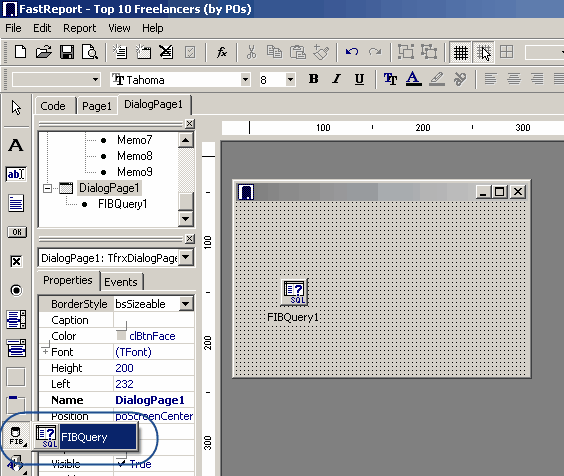Click the New report icon
The image size is (564, 476).
point(20,52)
